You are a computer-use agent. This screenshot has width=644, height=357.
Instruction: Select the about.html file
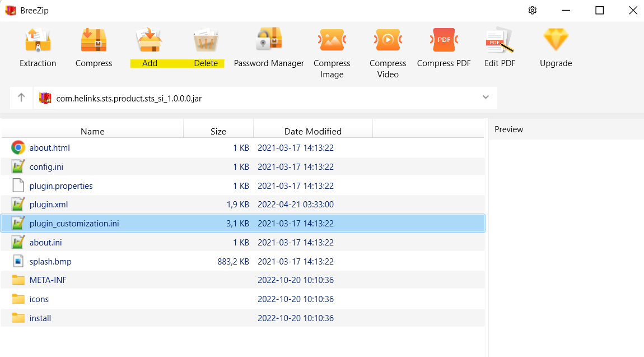49,148
